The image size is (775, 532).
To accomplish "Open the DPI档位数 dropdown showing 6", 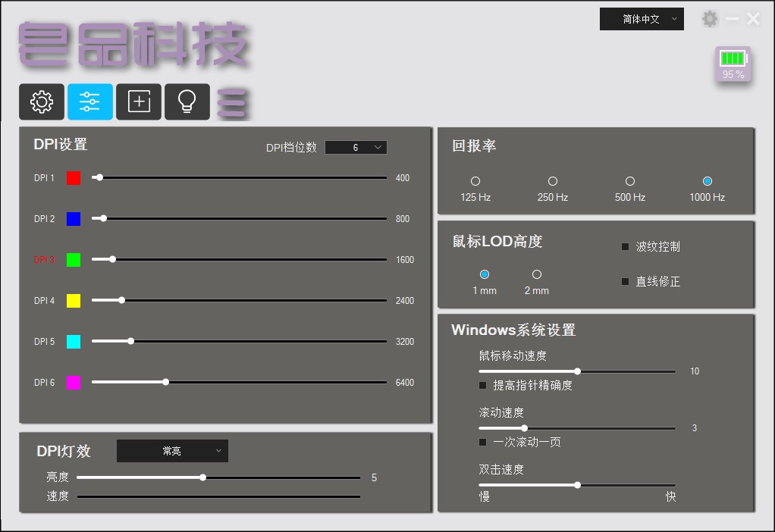I will [x=356, y=147].
